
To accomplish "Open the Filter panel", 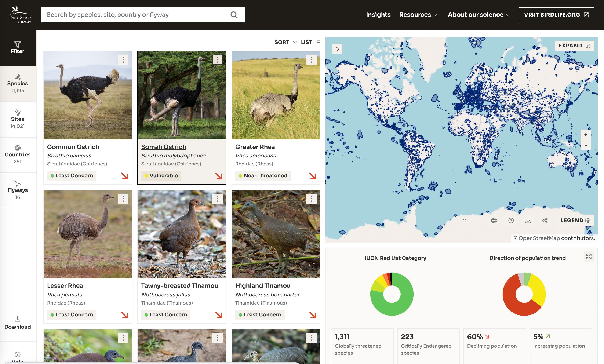I will tap(18, 48).
